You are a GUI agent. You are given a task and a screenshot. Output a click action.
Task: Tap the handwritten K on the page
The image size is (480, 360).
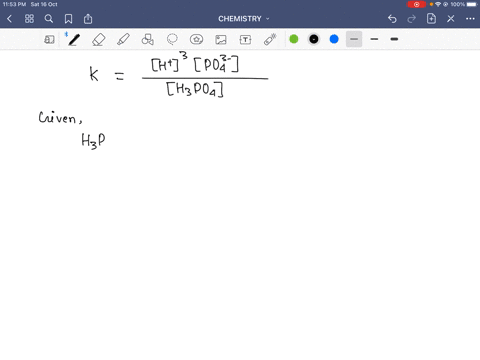(x=94, y=74)
